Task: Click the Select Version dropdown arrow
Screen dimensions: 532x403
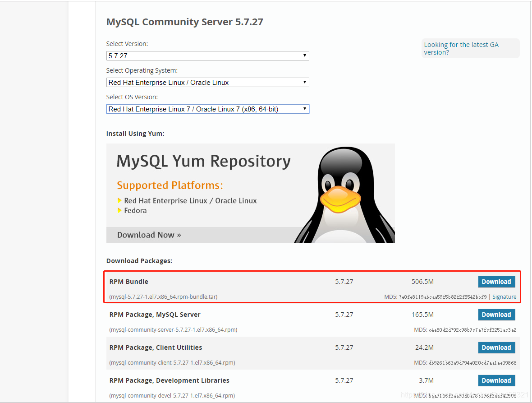Action: [x=305, y=56]
